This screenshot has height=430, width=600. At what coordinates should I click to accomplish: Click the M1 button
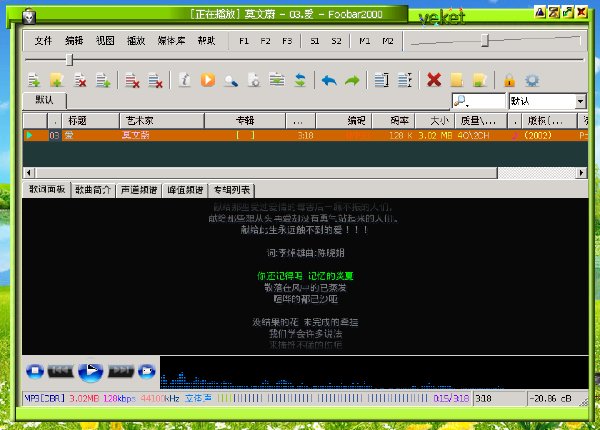(365, 41)
